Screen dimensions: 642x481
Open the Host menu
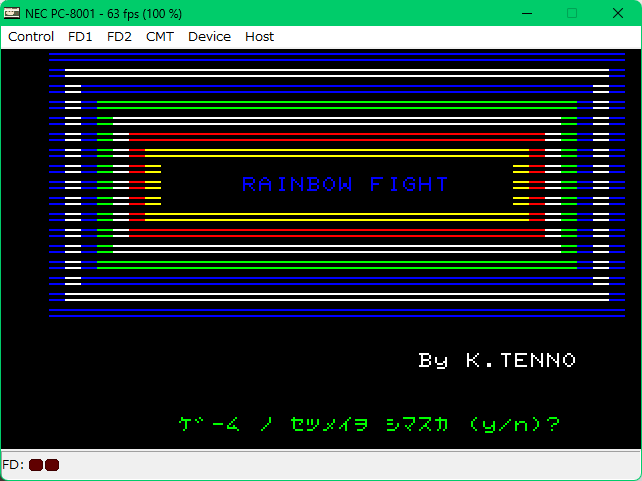tap(259, 37)
